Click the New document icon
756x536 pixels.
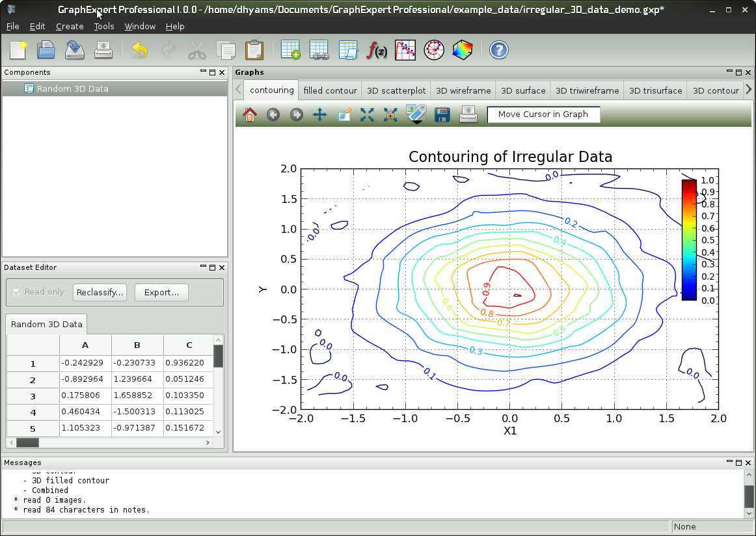(18, 50)
